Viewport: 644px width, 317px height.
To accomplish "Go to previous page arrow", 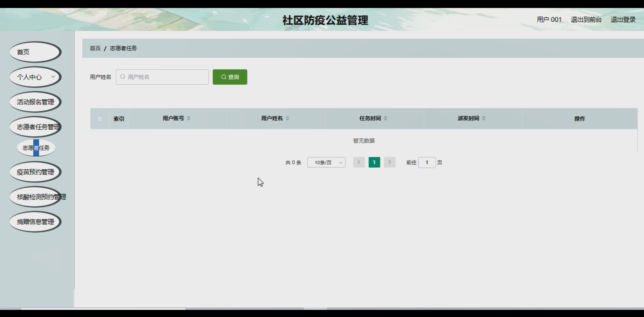I will [x=359, y=162].
